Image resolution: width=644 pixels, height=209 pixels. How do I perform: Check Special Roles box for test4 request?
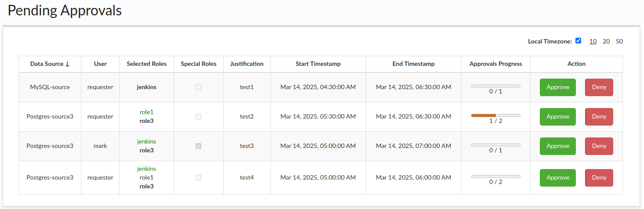198,177
